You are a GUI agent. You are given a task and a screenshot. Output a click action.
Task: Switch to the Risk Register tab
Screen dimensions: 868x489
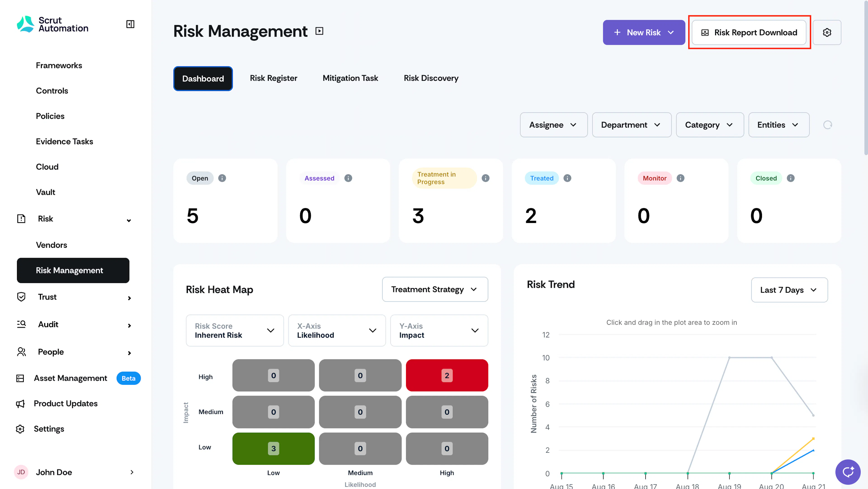pyautogui.click(x=273, y=78)
